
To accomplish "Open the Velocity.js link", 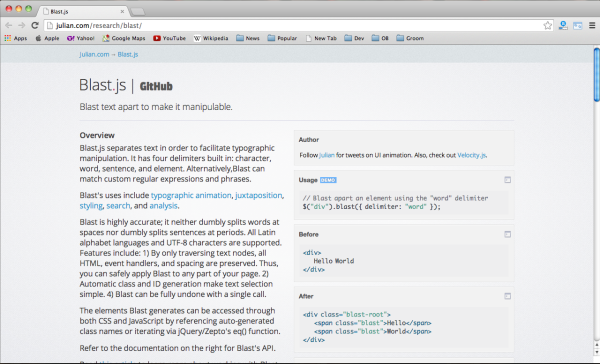I will click(471, 155).
